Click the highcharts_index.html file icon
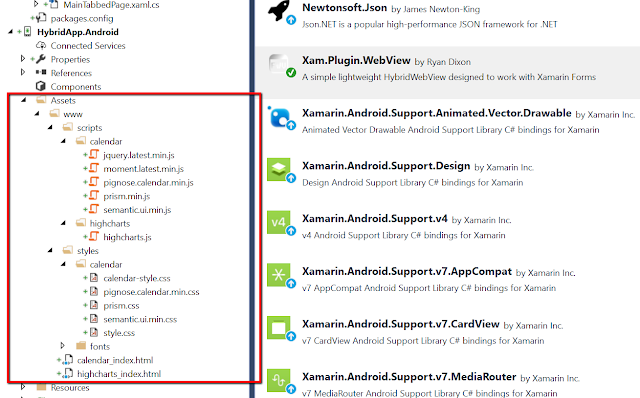 pos(68,374)
